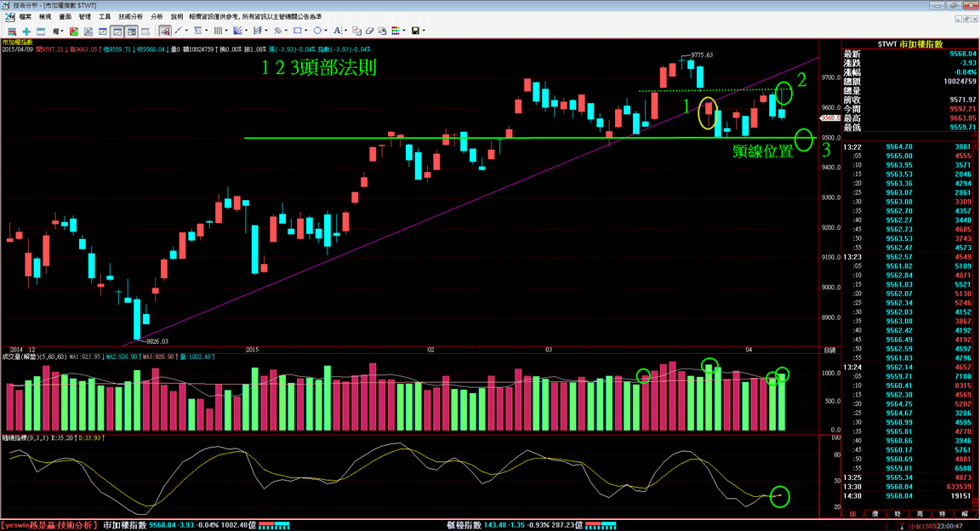The width and height of the screenshot is (980, 531).
Task: Switch to the 特 tab
Action: (x=943, y=513)
